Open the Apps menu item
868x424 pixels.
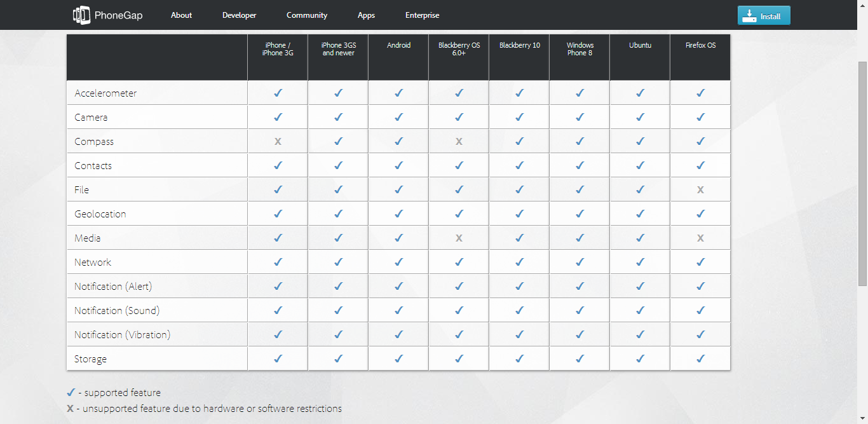coord(366,15)
